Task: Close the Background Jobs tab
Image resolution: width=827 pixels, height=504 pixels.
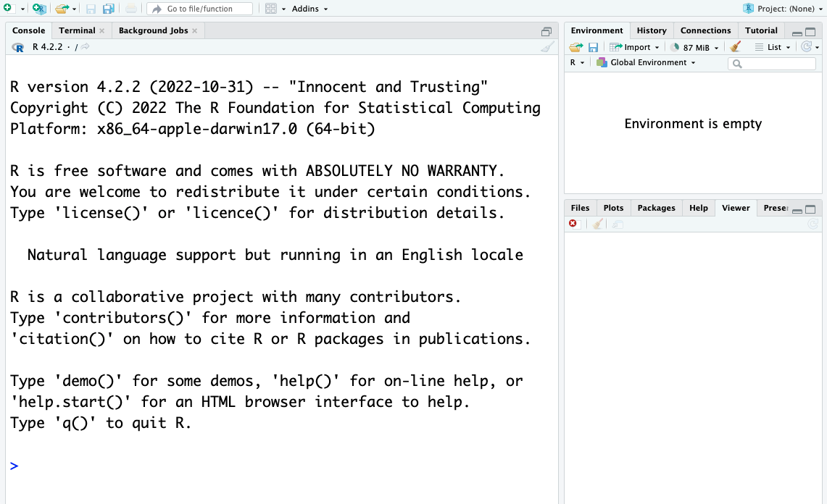Action: click(195, 30)
